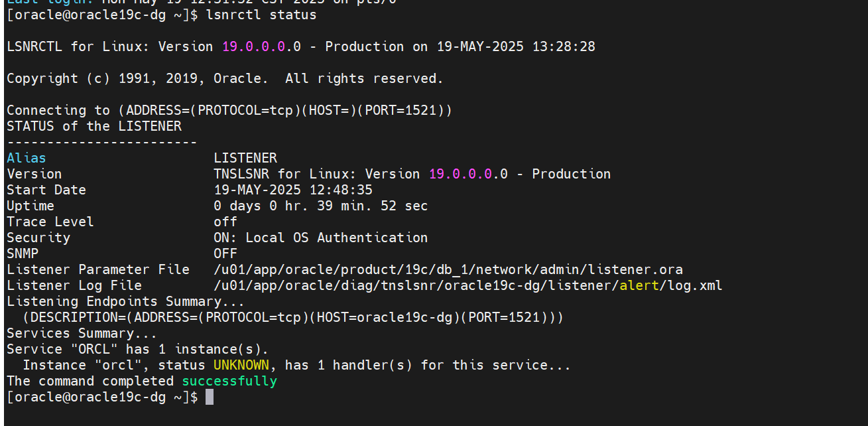Click "has 1 handler(s) for this service..." text
This screenshot has width=868, height=426.
pyautogui.click(x=428, y=365)
